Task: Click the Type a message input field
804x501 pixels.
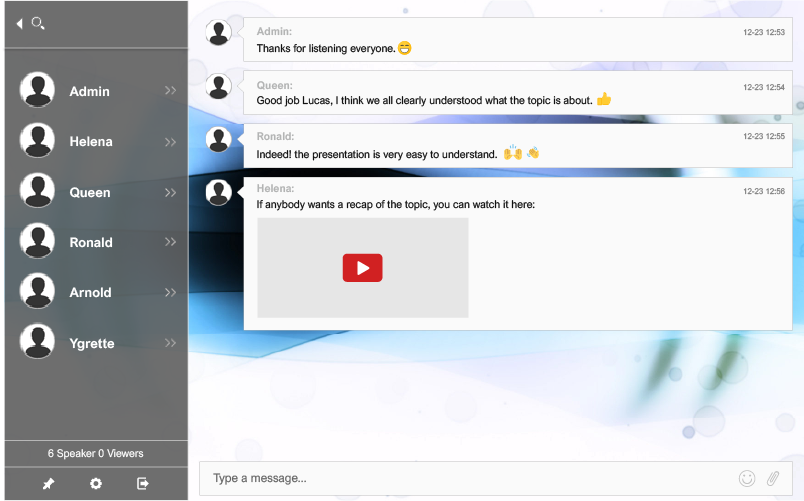Action: pyautogui.click(x=470, y=479)
